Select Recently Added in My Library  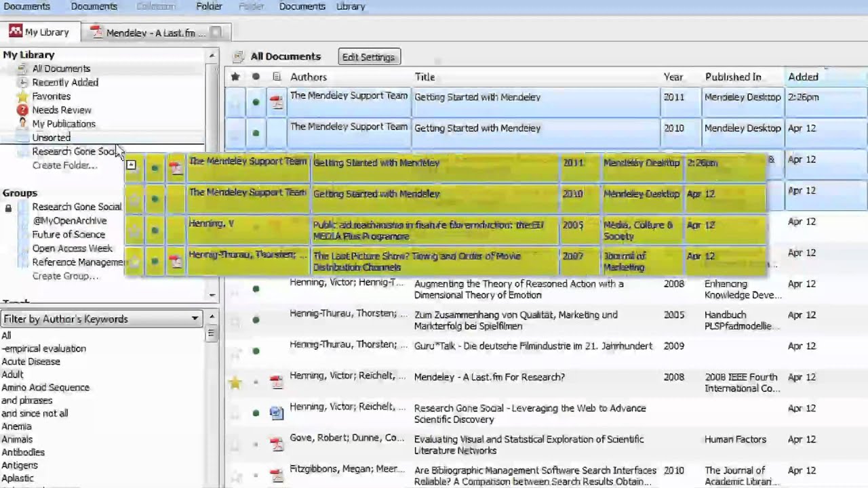point(65,82)
